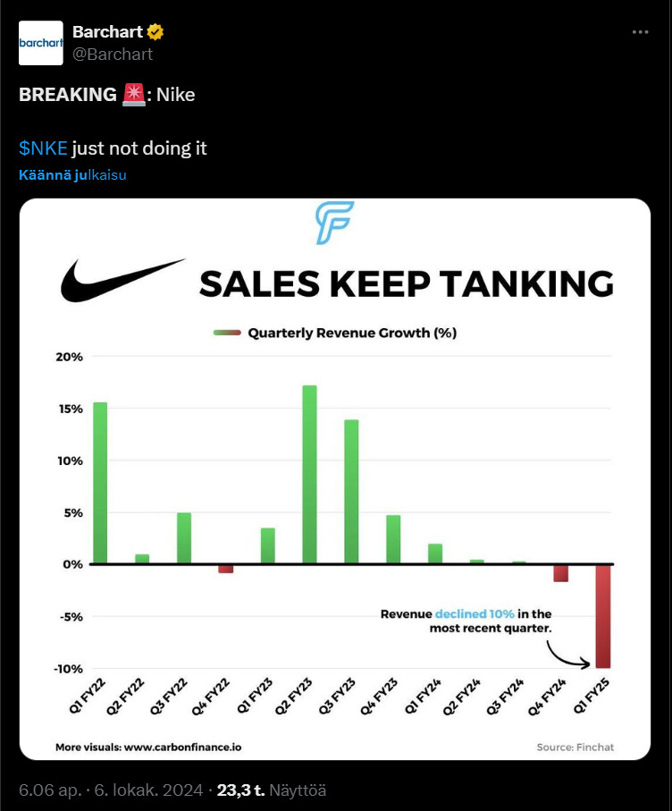Click the red Q1 FY25 bar

tap(604, 616)
